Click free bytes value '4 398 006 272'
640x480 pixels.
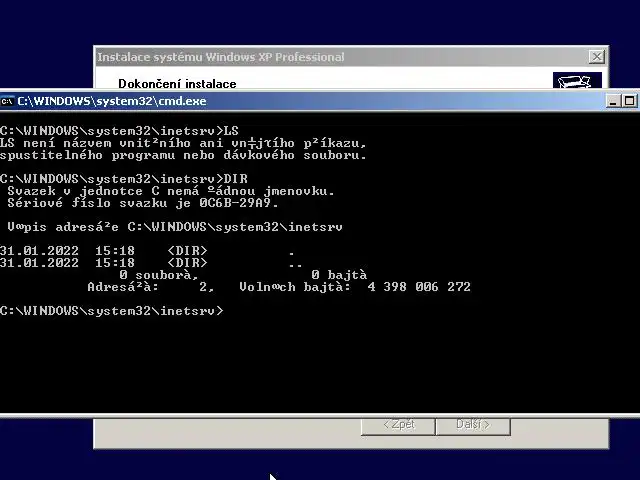[x=419, y=287]
